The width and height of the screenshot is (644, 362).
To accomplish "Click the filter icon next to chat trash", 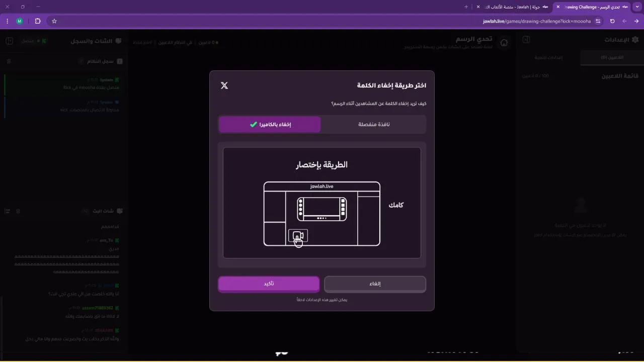I will (x=8, y=211).
